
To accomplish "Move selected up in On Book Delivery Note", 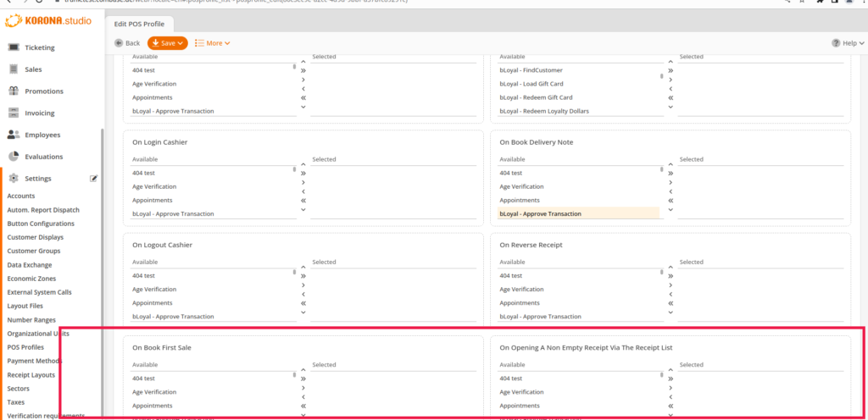I will [671, 164].
